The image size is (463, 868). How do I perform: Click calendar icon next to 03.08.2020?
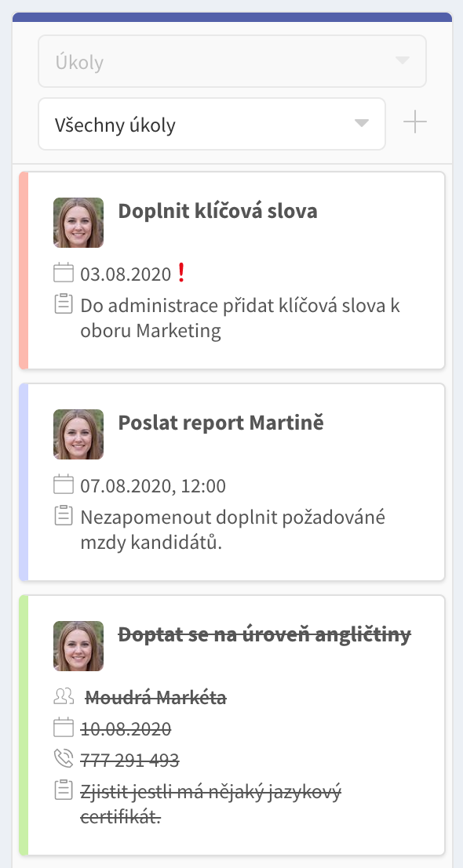pyautogui.click(x=64, y=274)
